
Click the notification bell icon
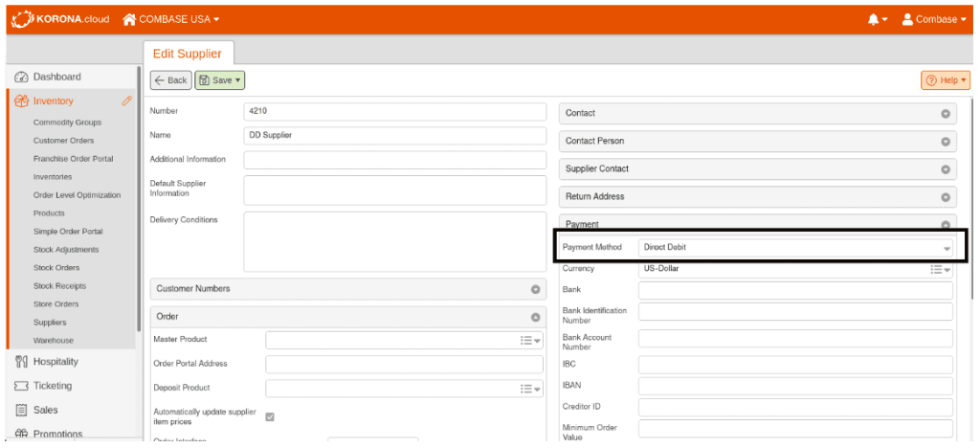pos(875,19)
